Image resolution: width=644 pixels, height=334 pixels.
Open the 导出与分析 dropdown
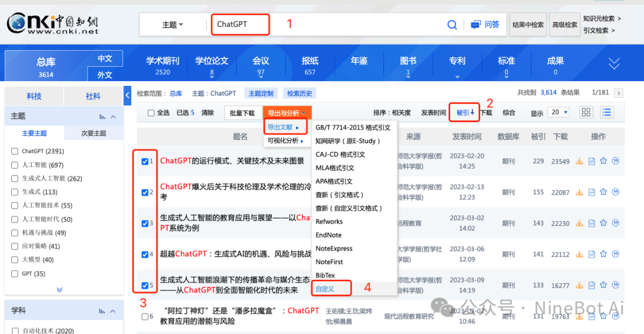pos(287,113)
